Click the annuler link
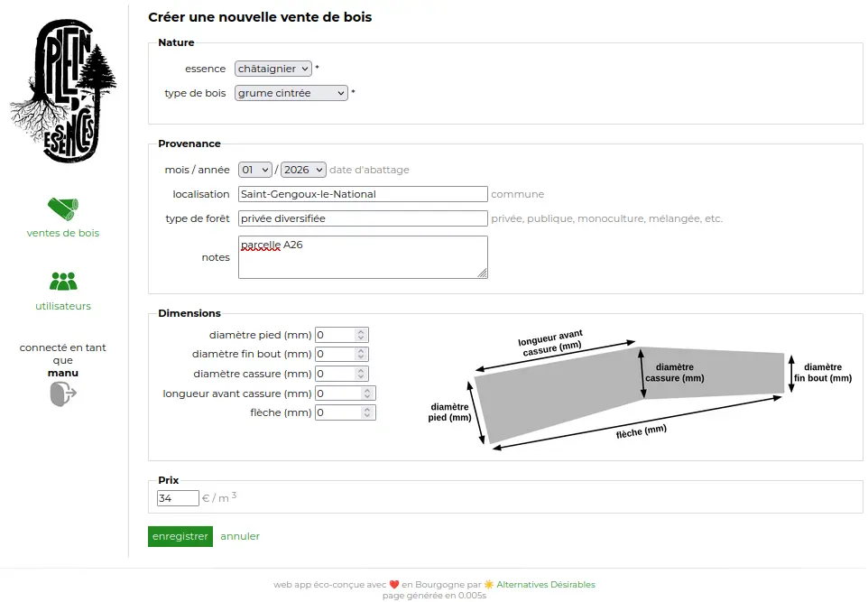868x602 pixels. tap(239, 535)
